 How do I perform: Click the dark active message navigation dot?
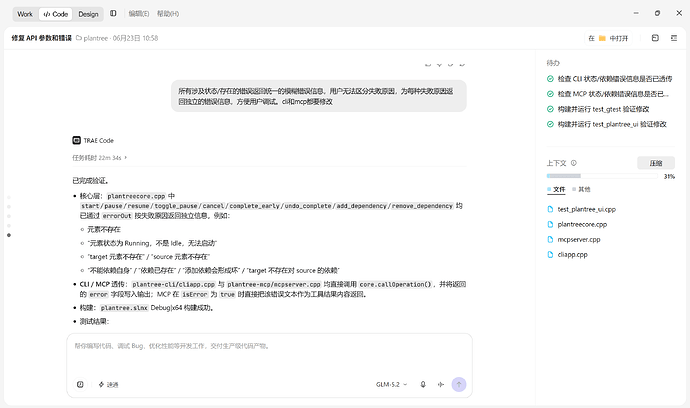[9, 235]
